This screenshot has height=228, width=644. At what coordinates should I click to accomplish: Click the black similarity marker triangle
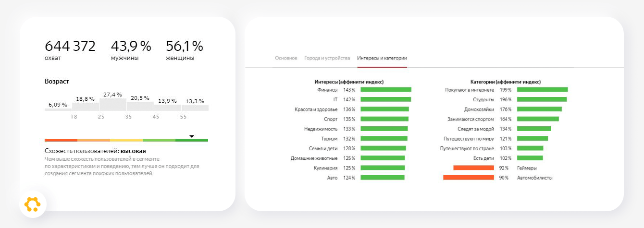(191, 136)
